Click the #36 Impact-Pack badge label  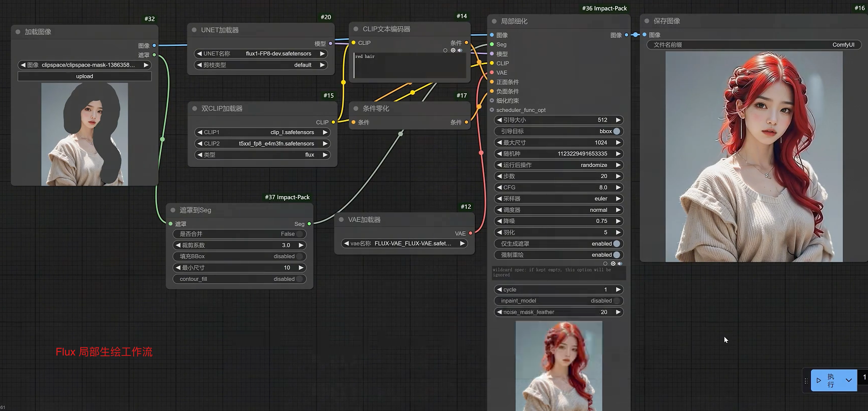click(604, 9)
